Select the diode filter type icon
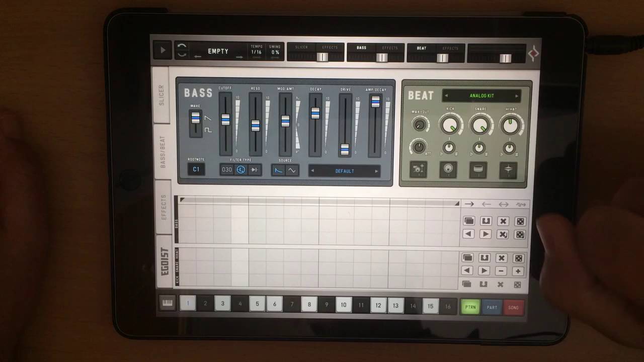The width and height of the screenshot is (644, 362). point(255,170)
